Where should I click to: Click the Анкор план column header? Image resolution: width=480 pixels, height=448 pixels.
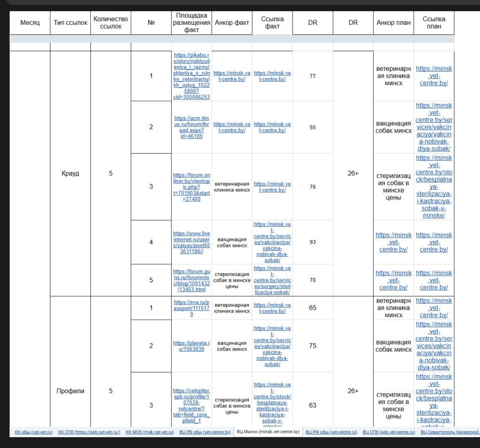tap(394, 22)
